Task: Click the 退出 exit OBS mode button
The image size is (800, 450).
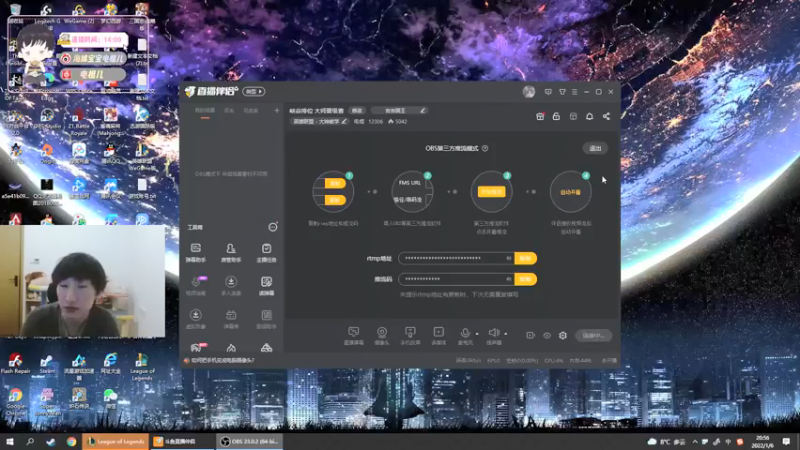Action: click(x=595, y=148)
